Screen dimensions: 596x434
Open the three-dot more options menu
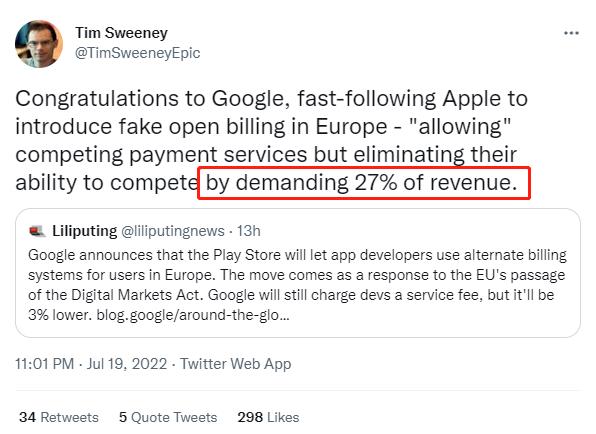[571, 33]
